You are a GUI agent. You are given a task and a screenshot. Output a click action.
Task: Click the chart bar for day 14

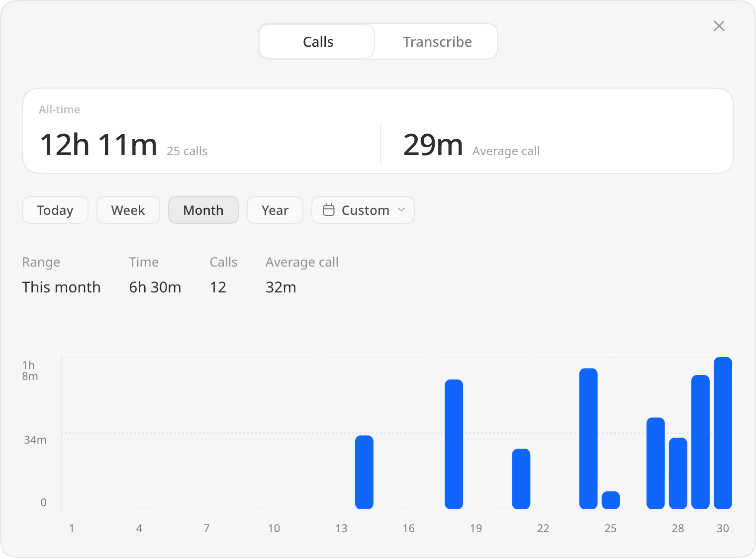tap(364, 472)
